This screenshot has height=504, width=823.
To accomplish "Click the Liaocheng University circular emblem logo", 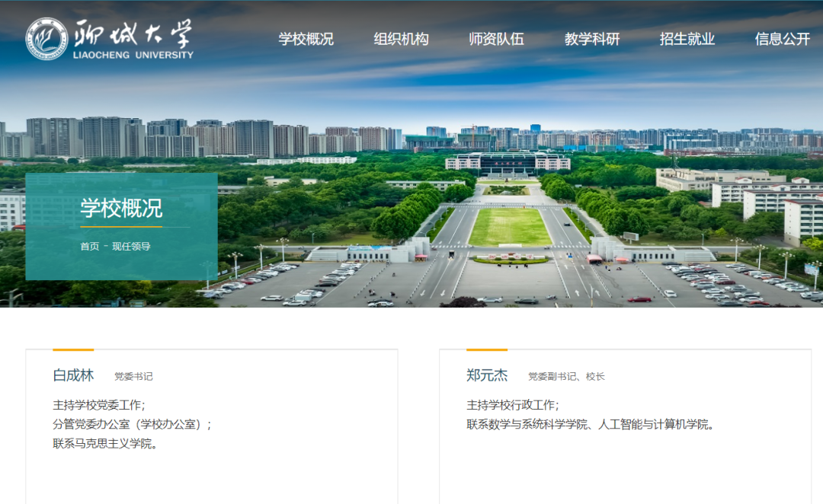I will tap(46, 39).
